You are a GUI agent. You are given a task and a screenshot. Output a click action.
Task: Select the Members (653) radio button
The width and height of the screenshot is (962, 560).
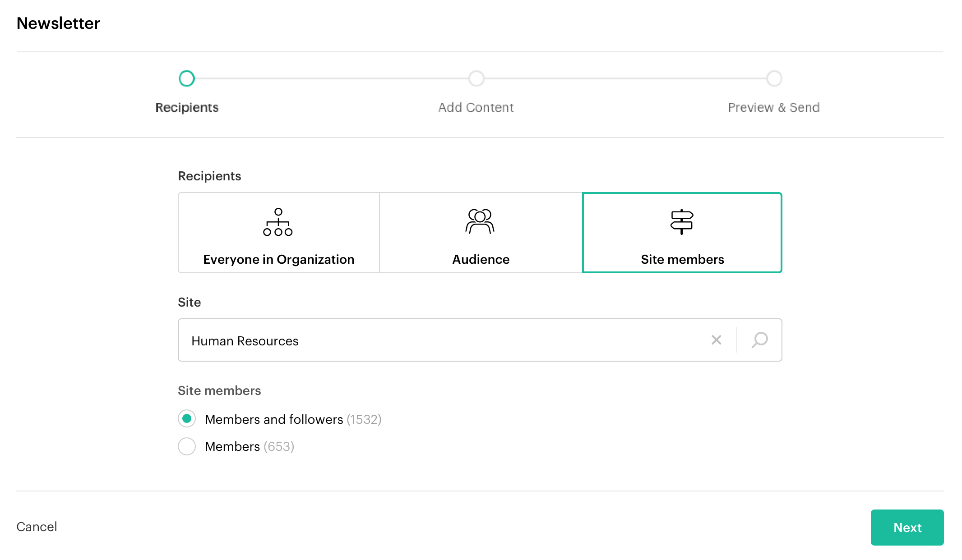click(x=187, y=446)
